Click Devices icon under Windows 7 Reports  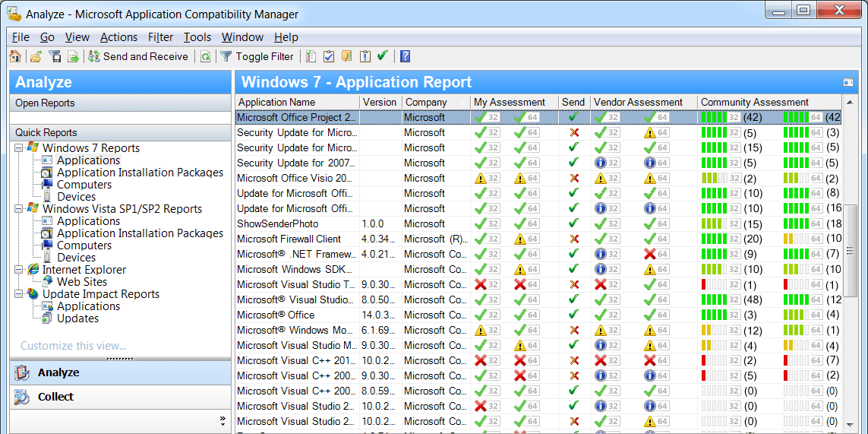pyautogui.click(x=48, y=197)
